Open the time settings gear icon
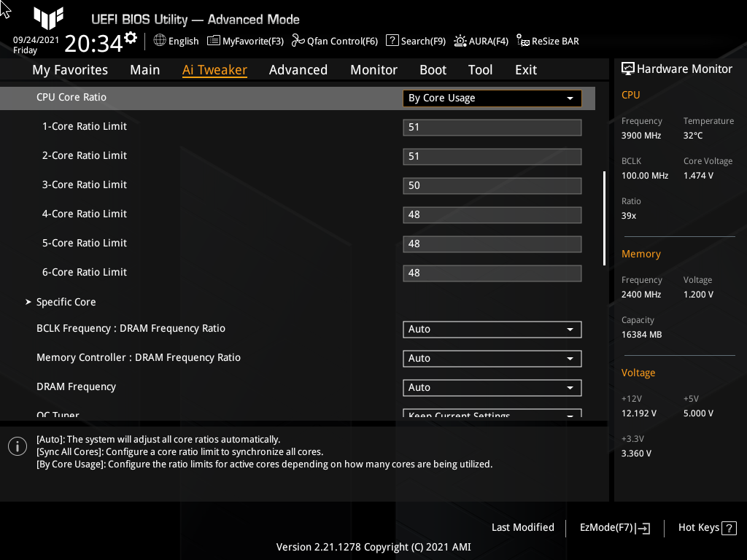Screen dimensions: 747x560 131,38
